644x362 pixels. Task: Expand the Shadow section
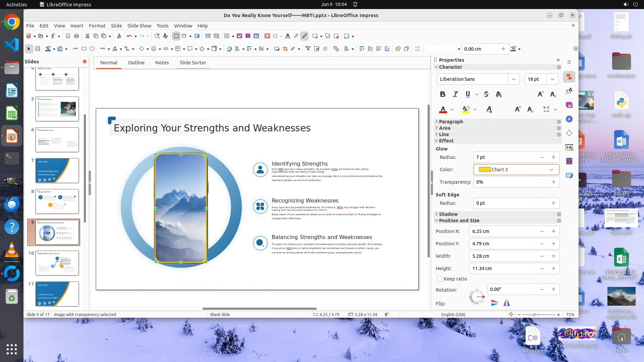[x=448, y=214]
